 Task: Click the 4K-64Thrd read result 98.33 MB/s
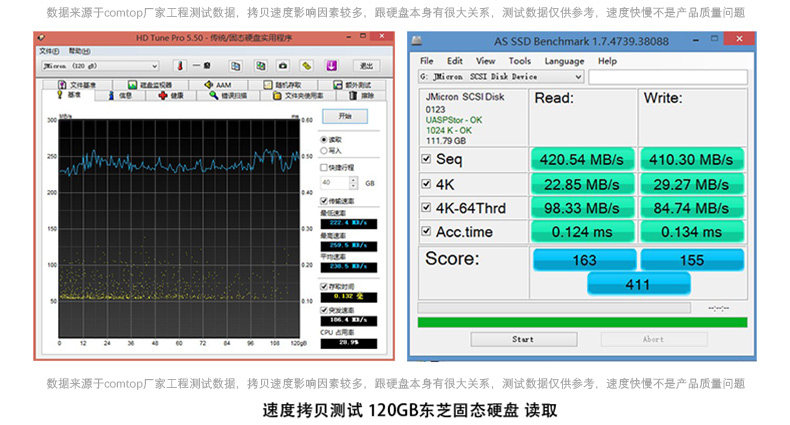582,208
